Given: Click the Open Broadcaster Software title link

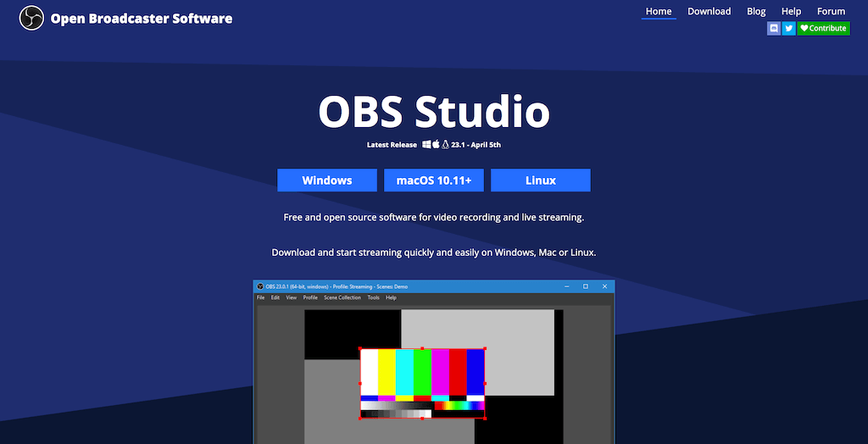Looking at the screenshot, I should tap(142, 19).
